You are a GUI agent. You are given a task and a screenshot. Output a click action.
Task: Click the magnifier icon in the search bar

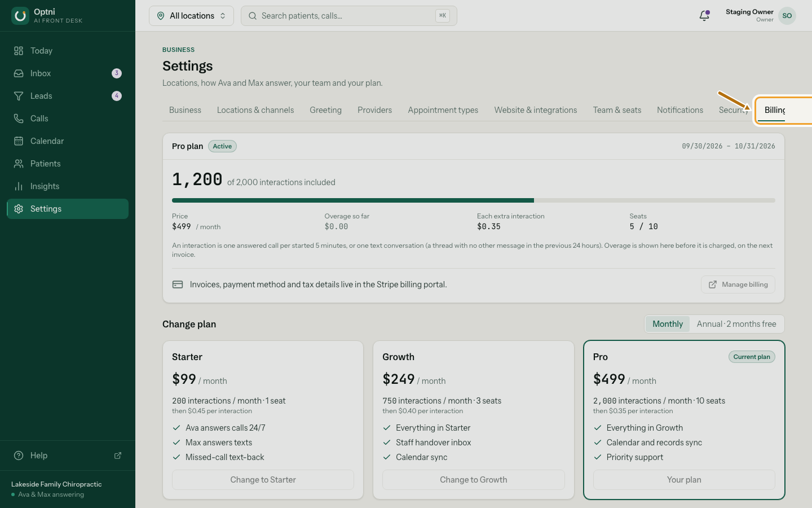(253, 16)
